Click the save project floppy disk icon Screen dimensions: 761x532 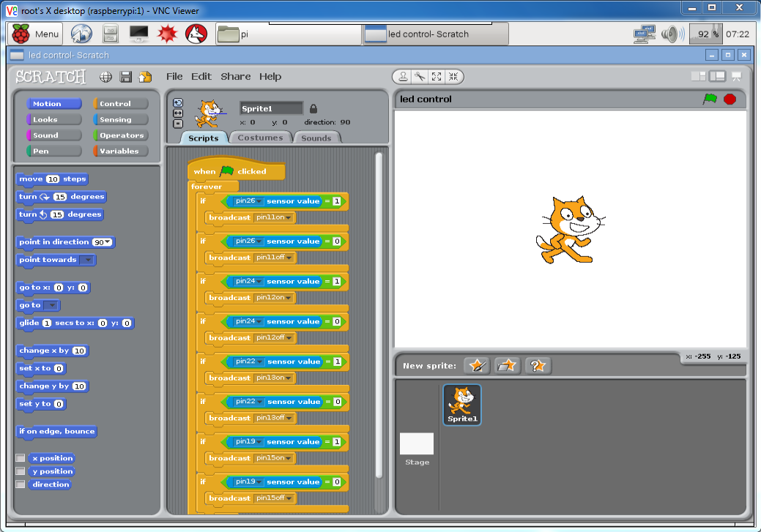(125, 77)
